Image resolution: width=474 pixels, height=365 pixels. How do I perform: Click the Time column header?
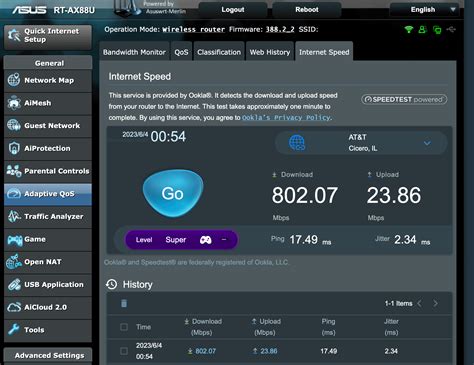(143, 327)
